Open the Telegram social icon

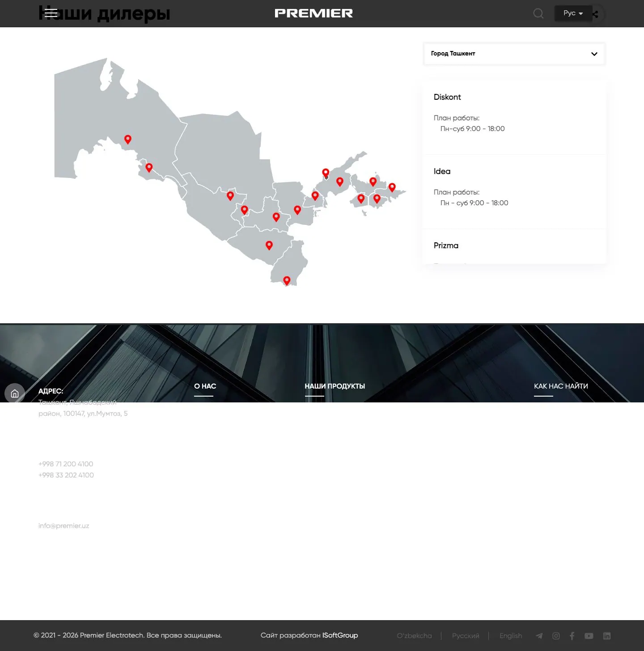[x=539, y=636]
